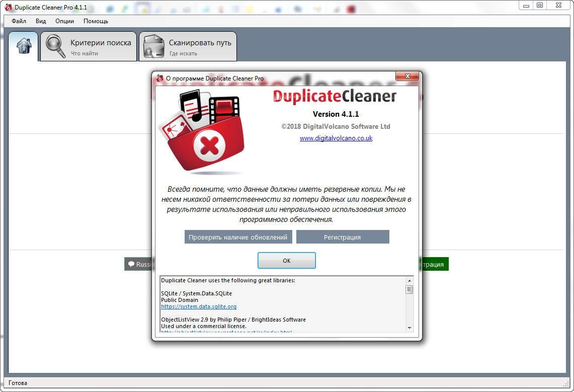The width and height of the screenshot is (574, 392).
Task: Close the Duplicate Cleaner Pro main window
Action: [x=558, y=5]
